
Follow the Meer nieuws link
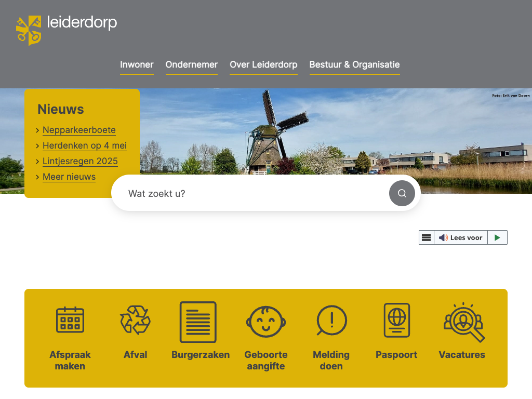(x=69, y=177)
